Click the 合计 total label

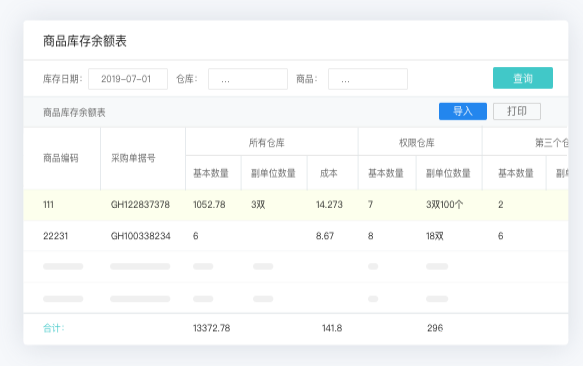54,328
